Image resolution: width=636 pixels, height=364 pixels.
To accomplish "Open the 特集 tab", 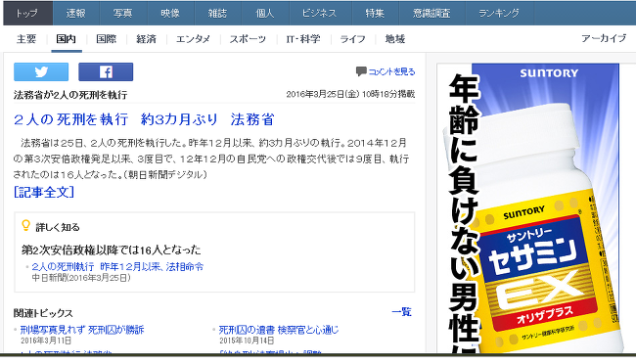I will tap(375, 13).
